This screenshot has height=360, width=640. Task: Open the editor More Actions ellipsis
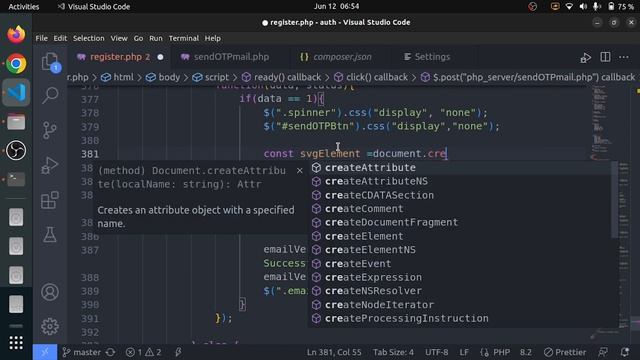click(x=624, y=57)
